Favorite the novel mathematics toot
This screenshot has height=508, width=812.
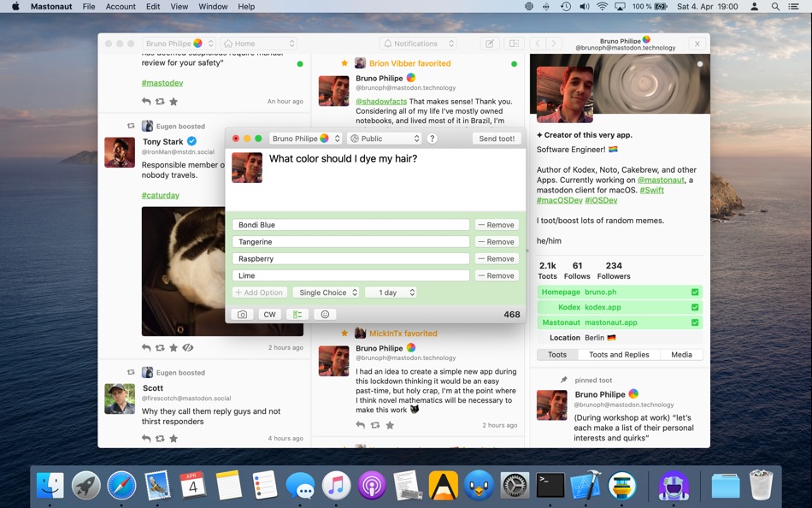(390, 425)
